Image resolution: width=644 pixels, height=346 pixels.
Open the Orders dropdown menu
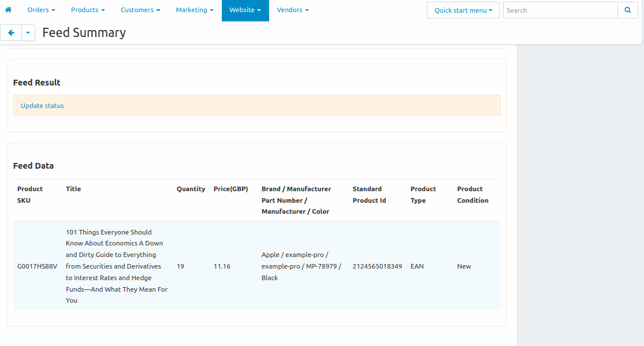point(40,10)
